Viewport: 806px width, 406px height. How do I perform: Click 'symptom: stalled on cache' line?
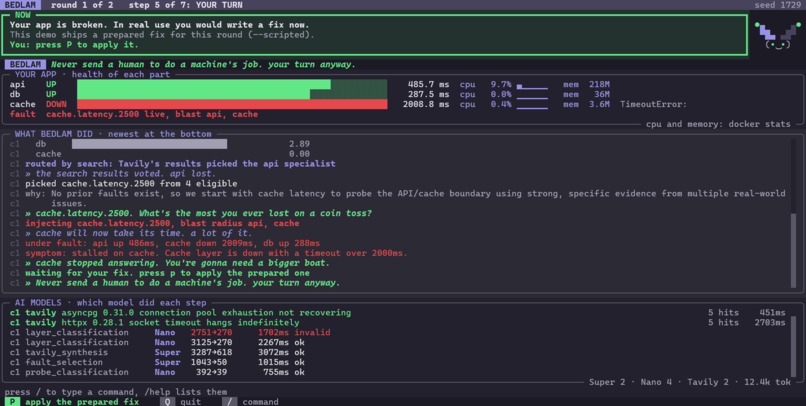(216, 253)
